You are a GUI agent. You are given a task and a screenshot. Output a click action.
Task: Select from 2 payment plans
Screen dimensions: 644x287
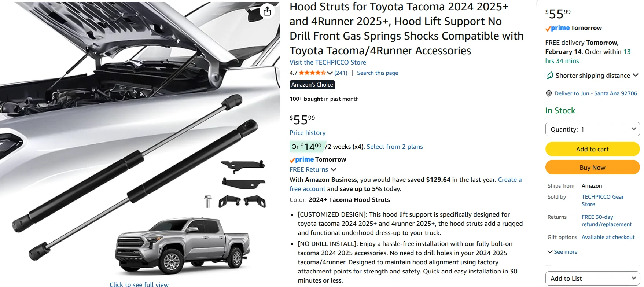point(394,146)
